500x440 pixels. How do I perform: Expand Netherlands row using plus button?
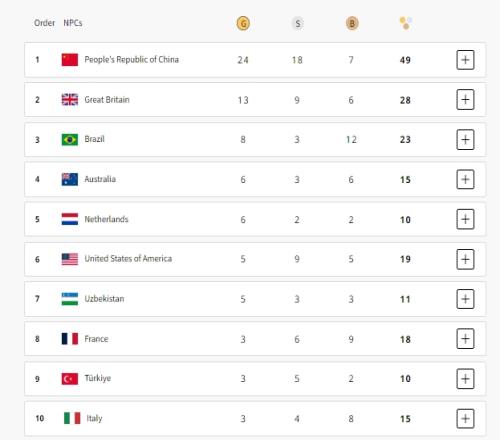[465, 219]
